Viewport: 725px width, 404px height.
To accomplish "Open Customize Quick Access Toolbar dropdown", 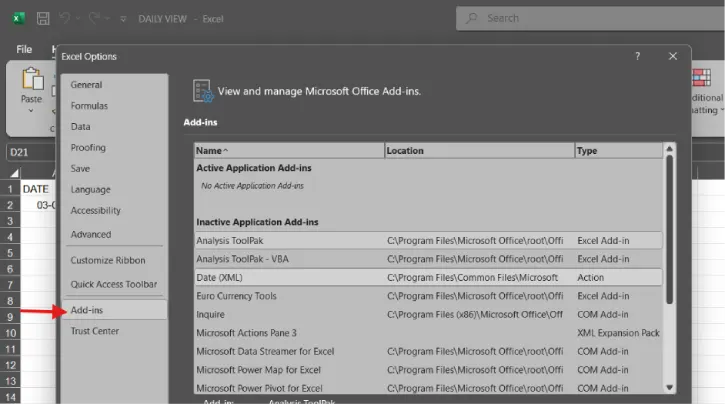I will (123, 19).
